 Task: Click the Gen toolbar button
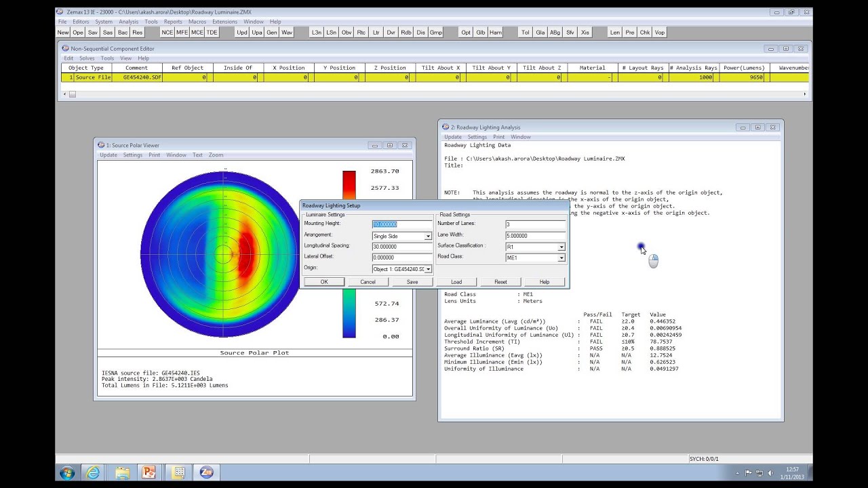click(272, 33)
